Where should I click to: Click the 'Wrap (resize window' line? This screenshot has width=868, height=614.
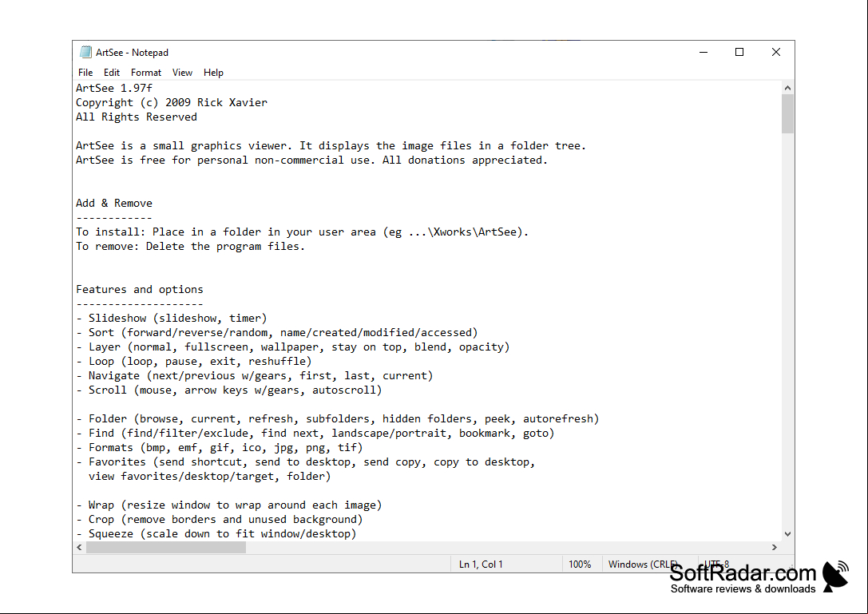tap(229, 505)
